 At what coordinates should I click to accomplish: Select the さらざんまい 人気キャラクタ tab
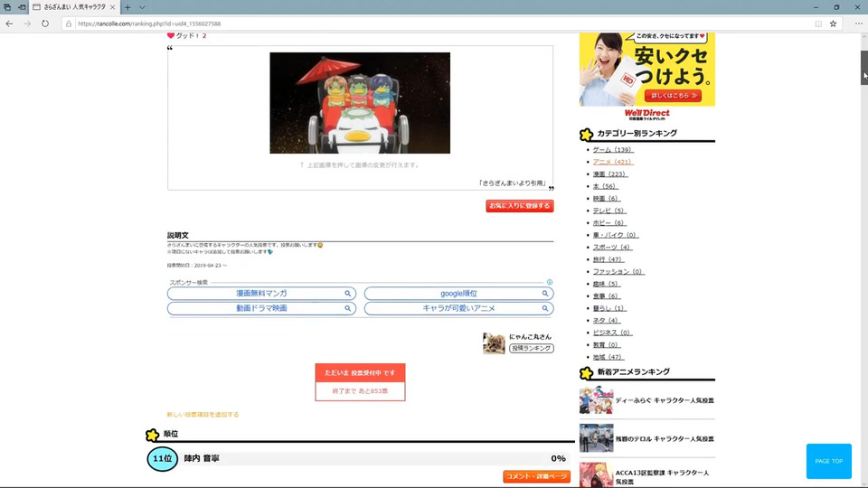coord(74,7)
